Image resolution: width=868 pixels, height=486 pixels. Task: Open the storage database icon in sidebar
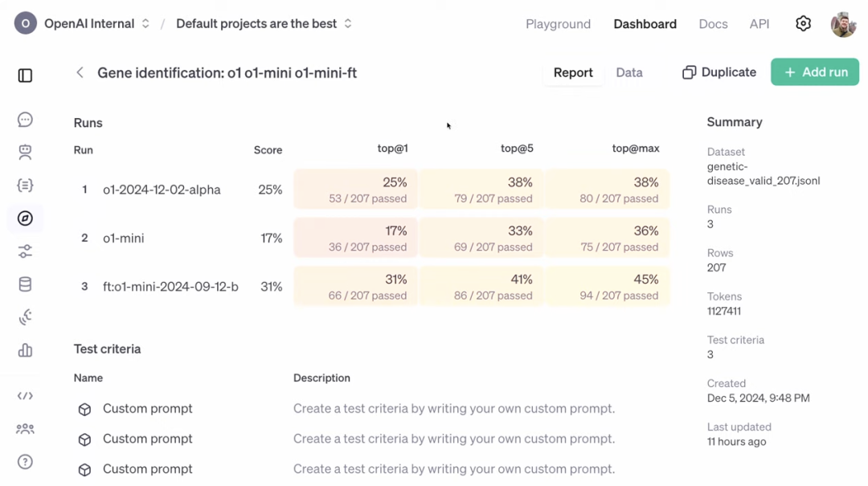point(25,284)
